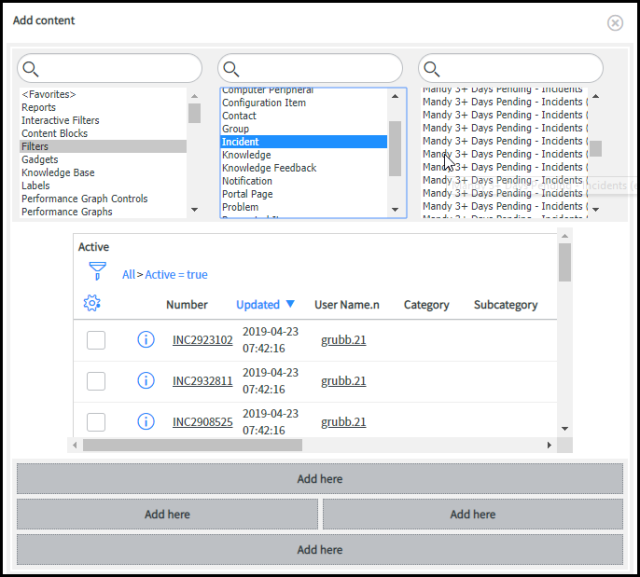
Task: Select Performance Graph Controls
Action: [x=103, y=199]
